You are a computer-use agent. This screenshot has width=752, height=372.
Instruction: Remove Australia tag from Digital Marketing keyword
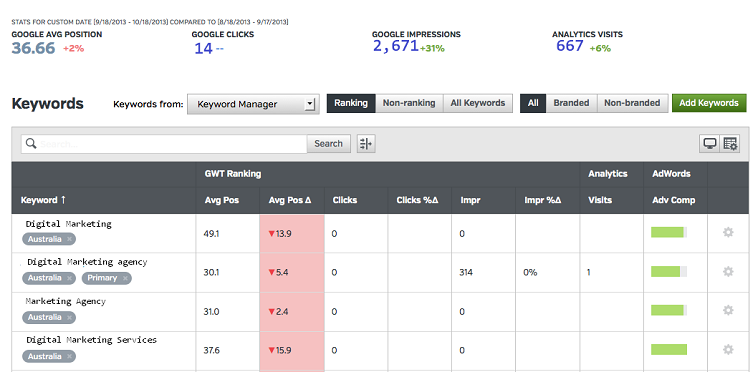point(69,239)
